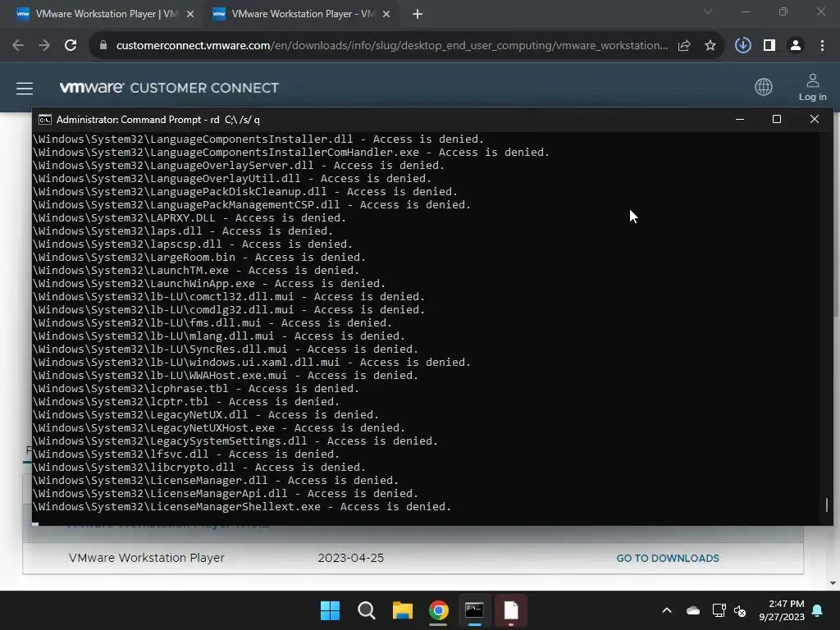Share this page via address bar icon

(x=684, y=46)
